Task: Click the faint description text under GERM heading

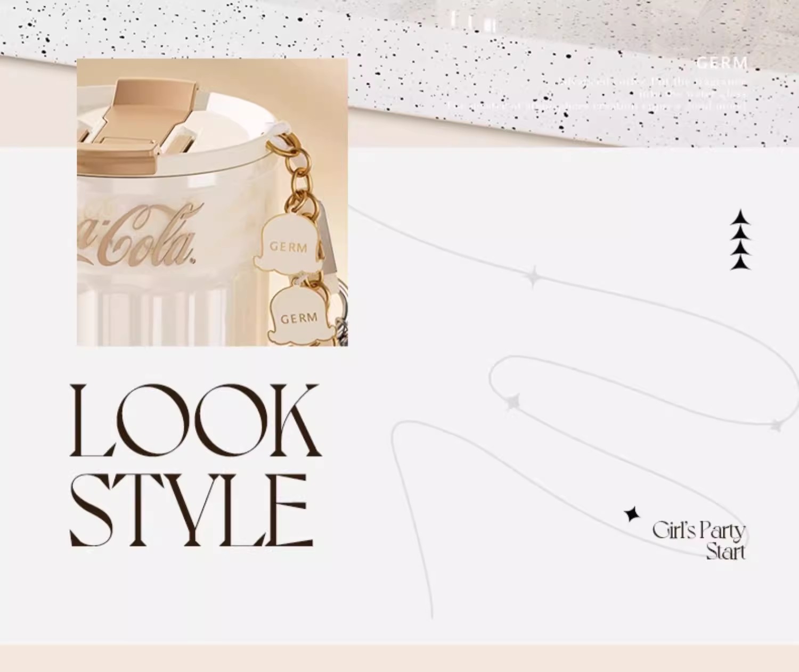Action: (x=597, y=94)
